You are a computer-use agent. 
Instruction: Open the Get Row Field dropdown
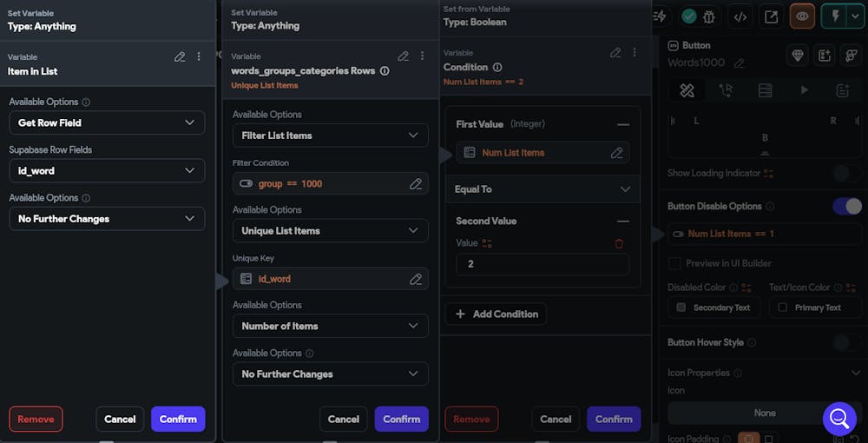107,122
